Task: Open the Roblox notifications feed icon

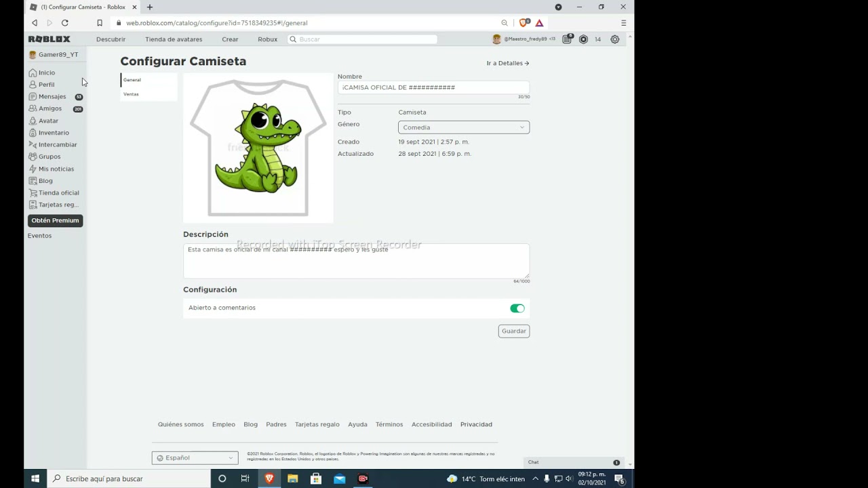Action: click(x=568, y=39)
